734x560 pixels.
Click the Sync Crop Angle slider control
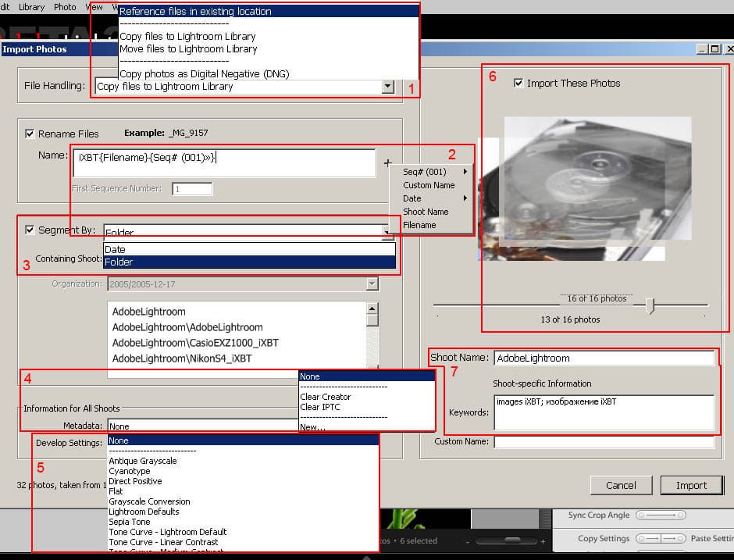[x=661, y=515]
